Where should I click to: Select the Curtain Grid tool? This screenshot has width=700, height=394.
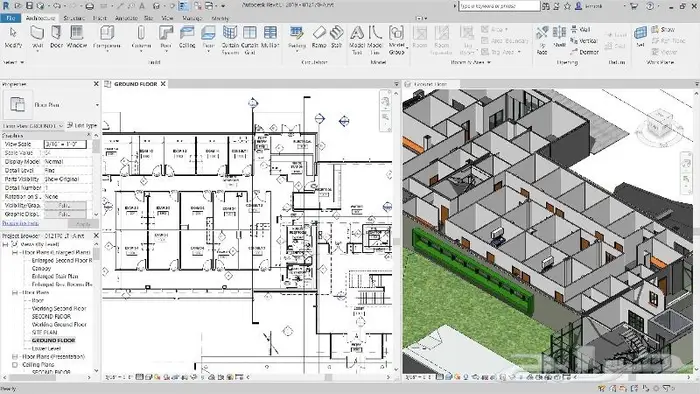[250, 39]
